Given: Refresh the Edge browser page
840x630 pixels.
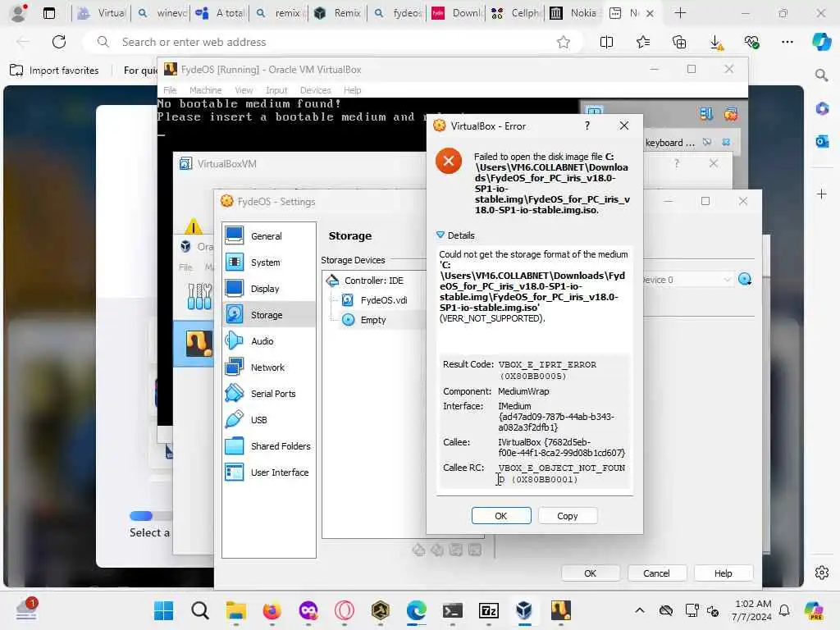Looking at the screenshot, I should coord(59,42).
